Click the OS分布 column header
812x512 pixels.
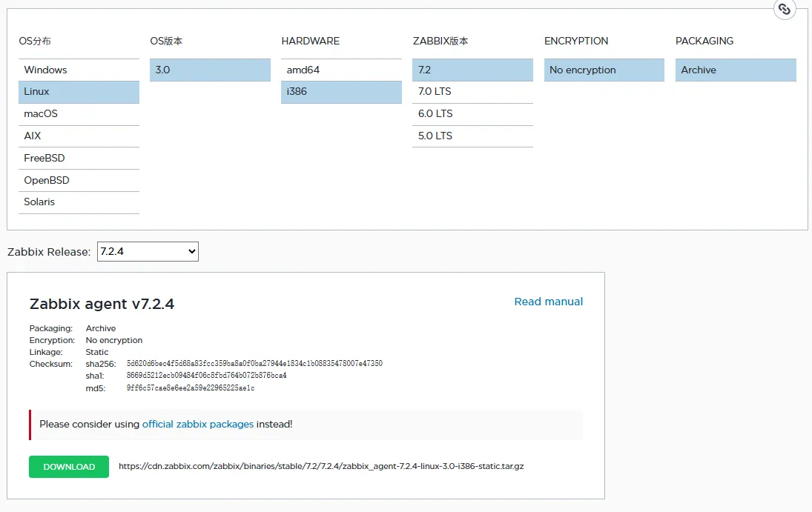pos(35,41)
